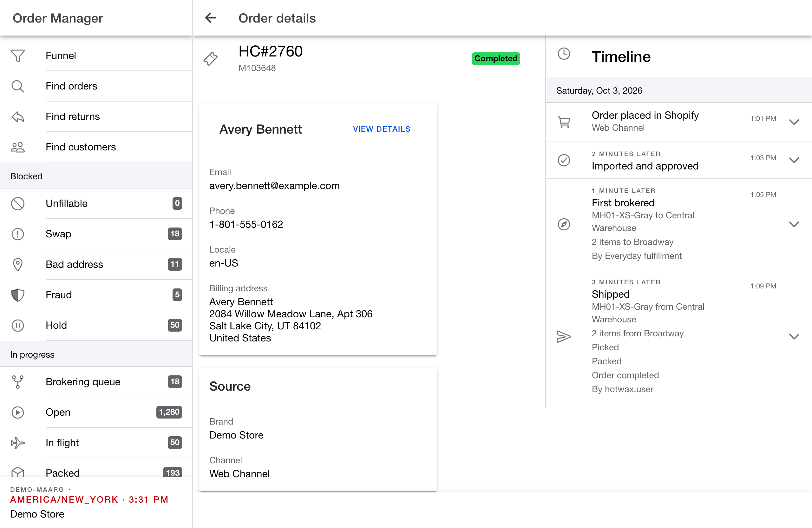Click the Funnel filter icon
812x528 pixels.
(18, 56)
